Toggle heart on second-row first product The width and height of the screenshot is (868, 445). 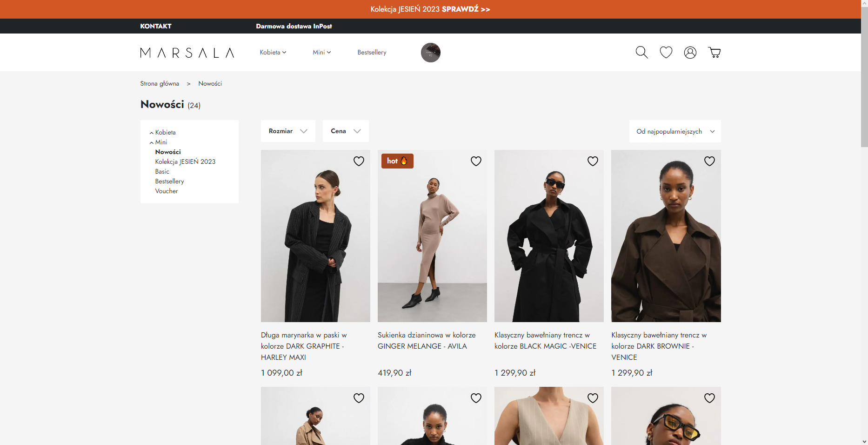point(359,398)
